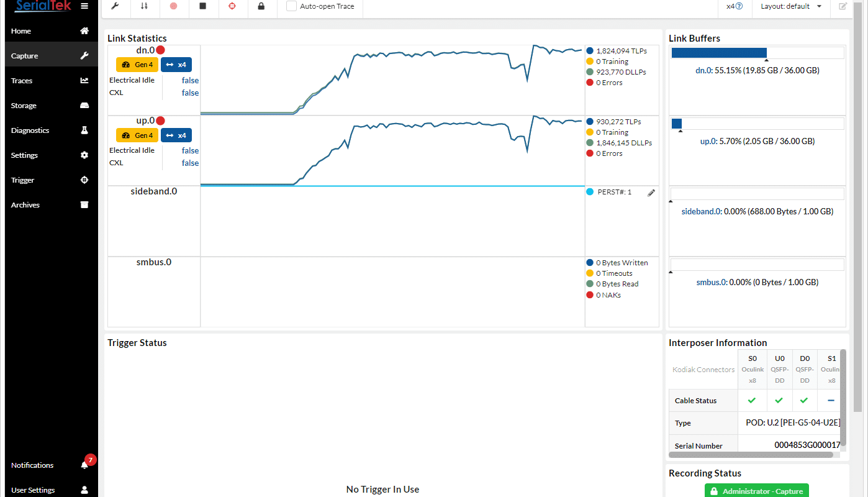The width and height of the screenshot is (868, 497).
Task: Click the up.0 link in Link Buffers
Action: click(708, 142)
